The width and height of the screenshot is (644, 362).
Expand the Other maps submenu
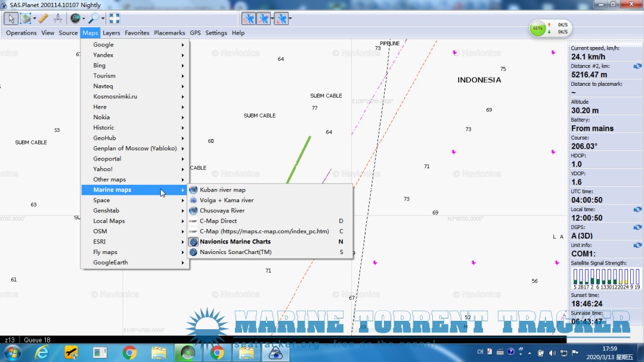click(x=135, y=179)
